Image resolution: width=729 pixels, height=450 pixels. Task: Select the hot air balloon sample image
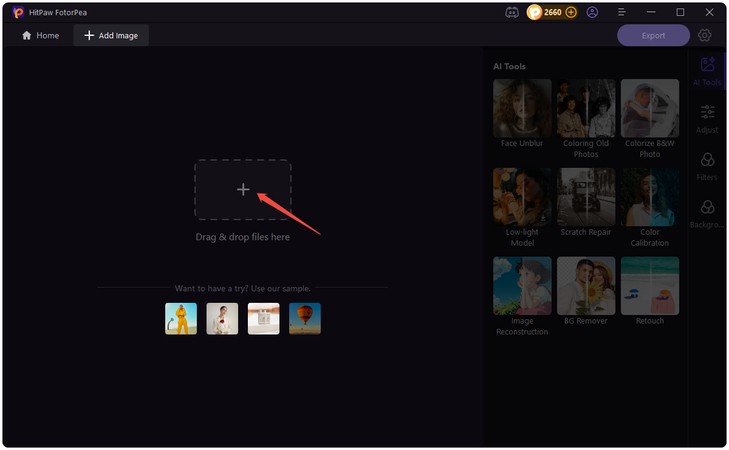(x=305, y=318)
